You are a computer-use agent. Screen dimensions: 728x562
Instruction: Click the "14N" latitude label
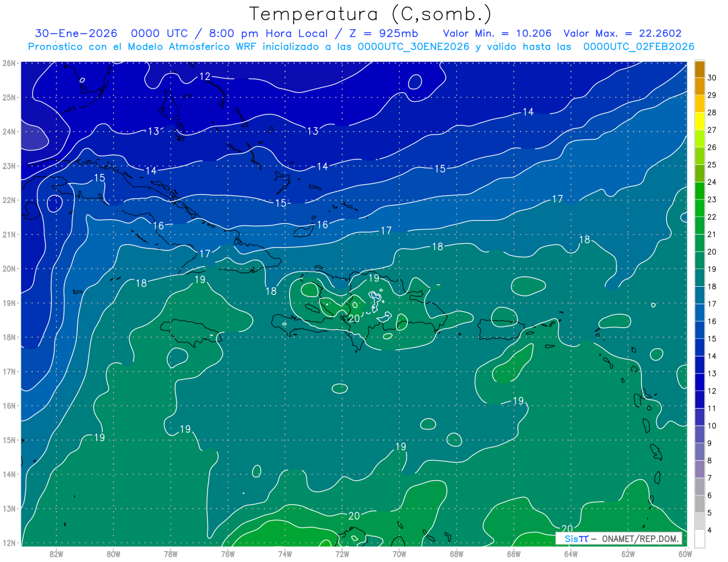point(8,474)
